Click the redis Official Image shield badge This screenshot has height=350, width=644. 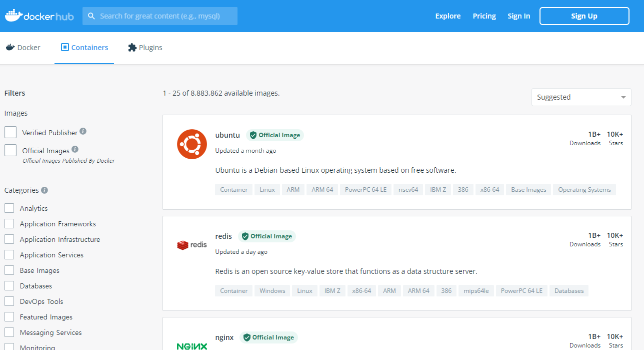pos(267,236)
